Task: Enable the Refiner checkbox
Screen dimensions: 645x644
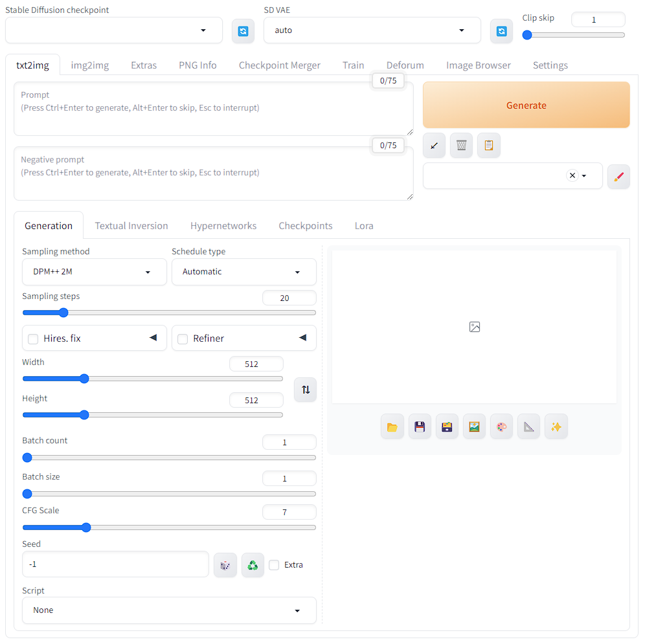Action: point(183,339)
